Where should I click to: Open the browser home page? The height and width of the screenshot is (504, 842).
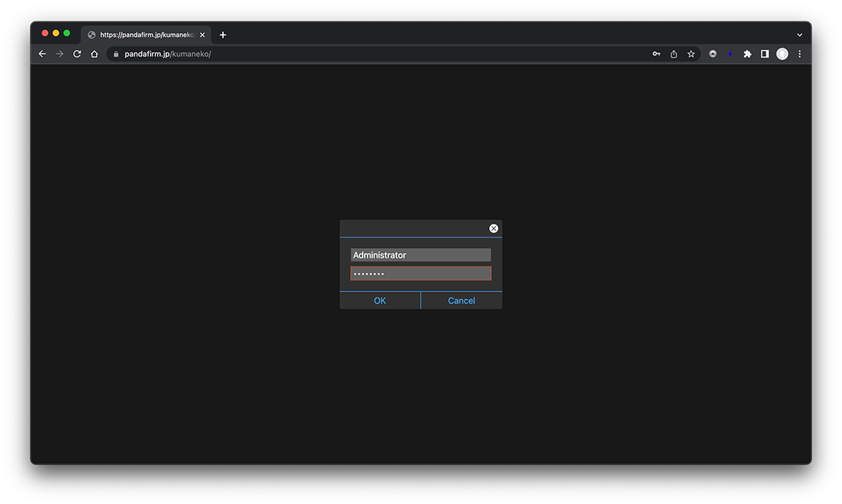click(95, 54)
